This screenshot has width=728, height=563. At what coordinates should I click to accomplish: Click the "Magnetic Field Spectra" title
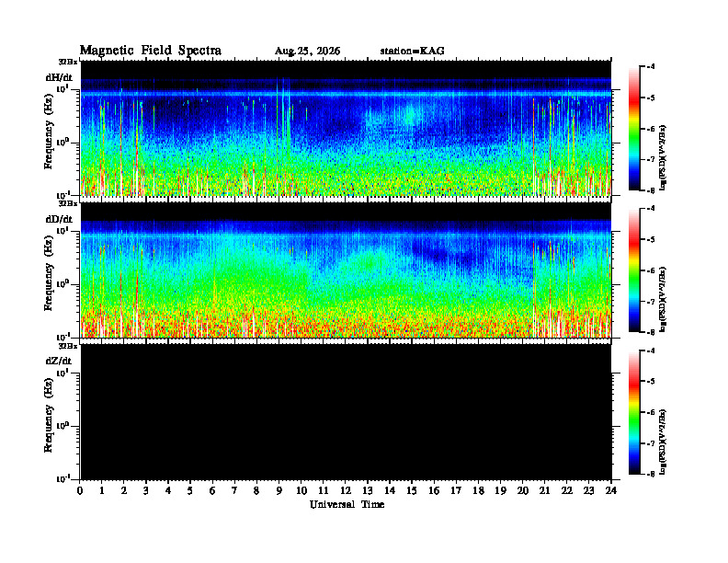click(151, 51)
